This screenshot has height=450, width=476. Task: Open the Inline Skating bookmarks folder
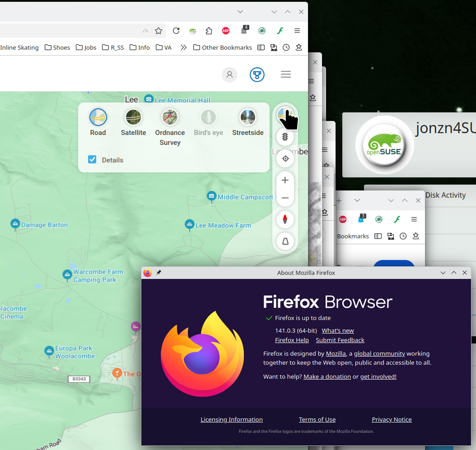point(19,47)
